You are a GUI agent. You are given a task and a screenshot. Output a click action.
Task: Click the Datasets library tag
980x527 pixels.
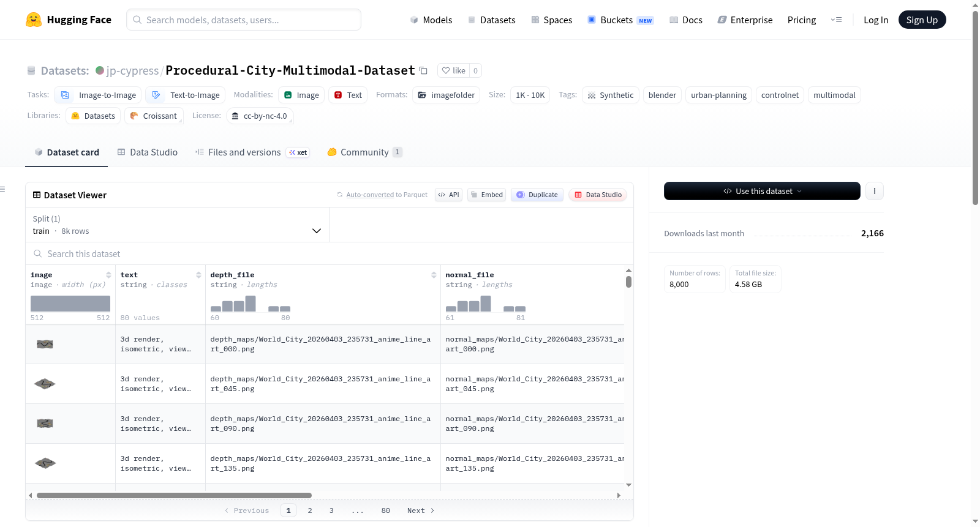(93, 116)
